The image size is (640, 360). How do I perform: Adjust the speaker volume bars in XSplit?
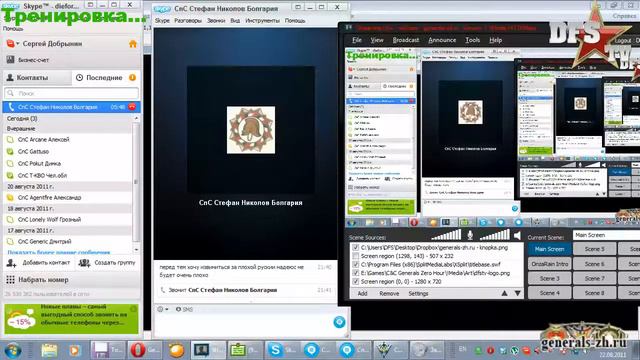click(x=494, y=235)
